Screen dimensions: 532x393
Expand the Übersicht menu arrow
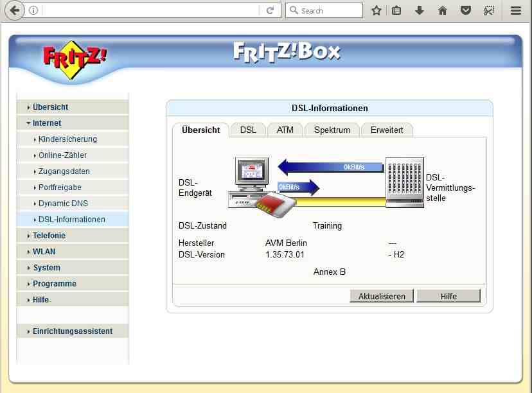[x=28, y=107]
